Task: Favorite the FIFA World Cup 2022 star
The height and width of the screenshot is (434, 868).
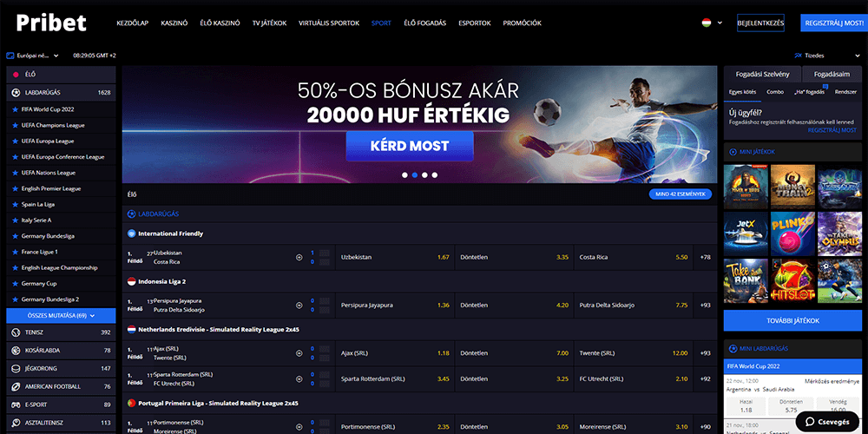Action: tap(16, 109)
